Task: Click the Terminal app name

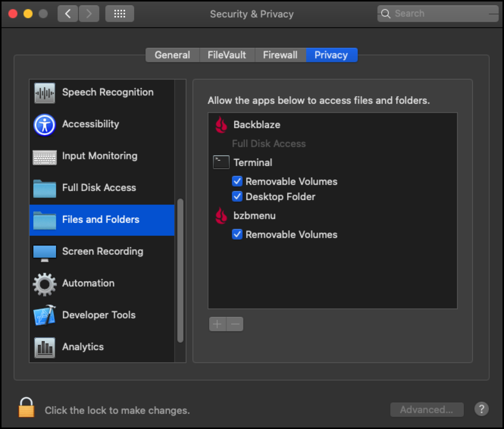Action: (253, 163)
